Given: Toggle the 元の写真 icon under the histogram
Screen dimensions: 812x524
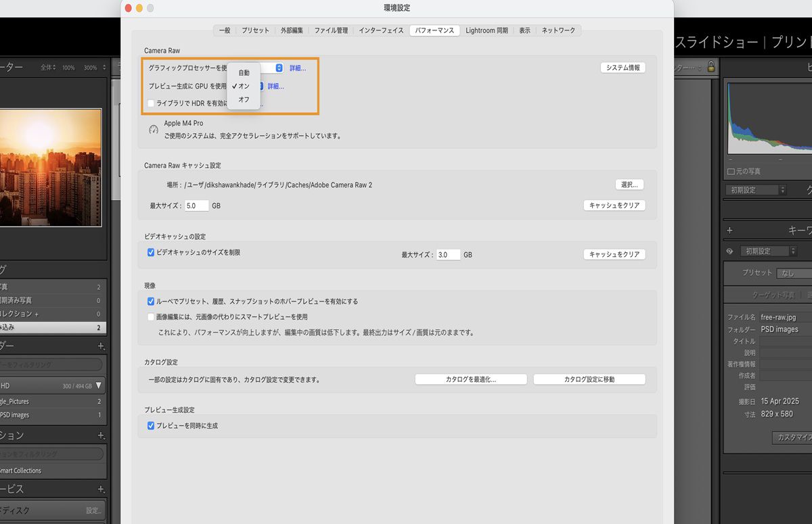Looking at the screenshot, I should tap(730, 170).
